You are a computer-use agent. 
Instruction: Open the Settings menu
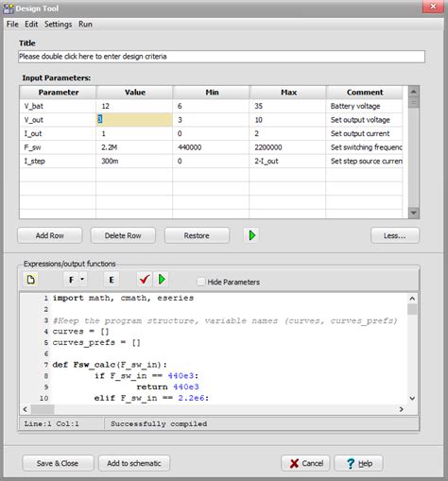58,25
